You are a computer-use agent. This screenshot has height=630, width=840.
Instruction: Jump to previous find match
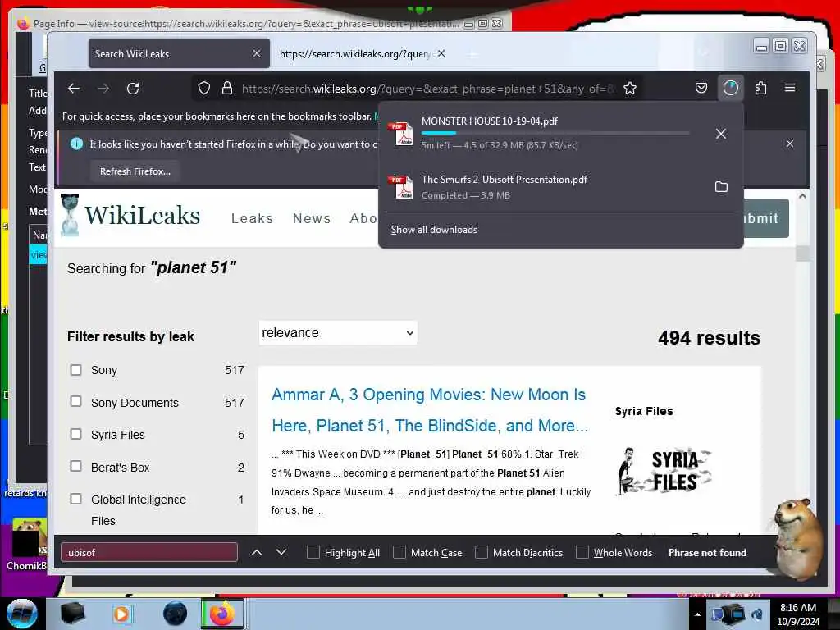(x=257, y=552)
